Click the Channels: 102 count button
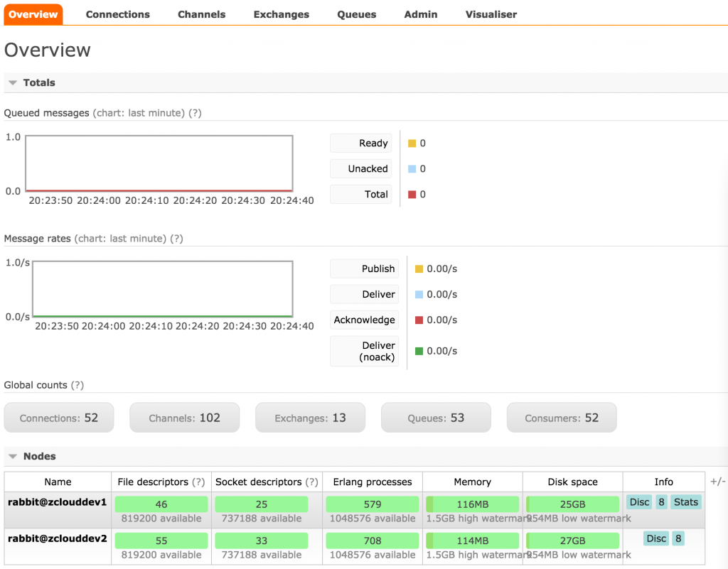 tap(184, 418)
